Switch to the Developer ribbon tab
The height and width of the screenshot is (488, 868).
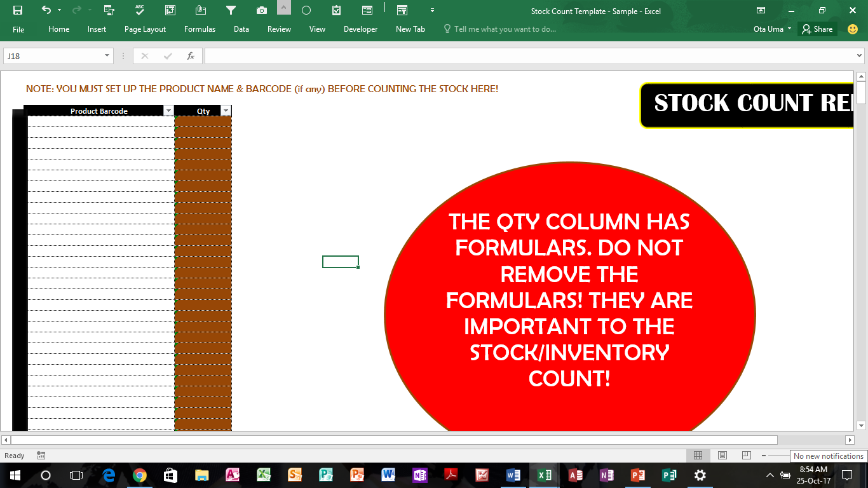tap(360, 29)
